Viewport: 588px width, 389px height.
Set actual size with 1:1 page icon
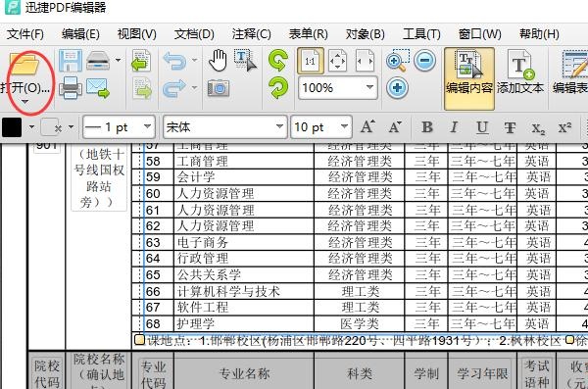[x=310, y=61]
